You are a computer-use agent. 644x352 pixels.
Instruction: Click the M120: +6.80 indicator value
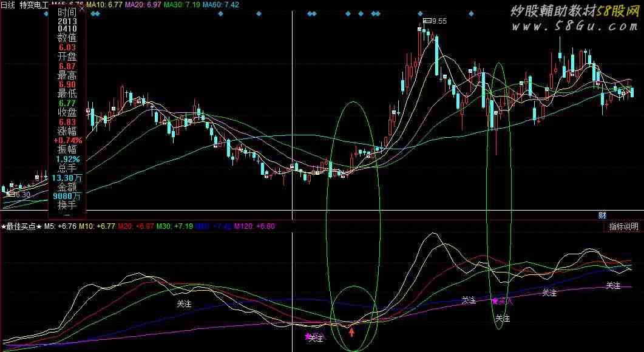tap(255, 226)
